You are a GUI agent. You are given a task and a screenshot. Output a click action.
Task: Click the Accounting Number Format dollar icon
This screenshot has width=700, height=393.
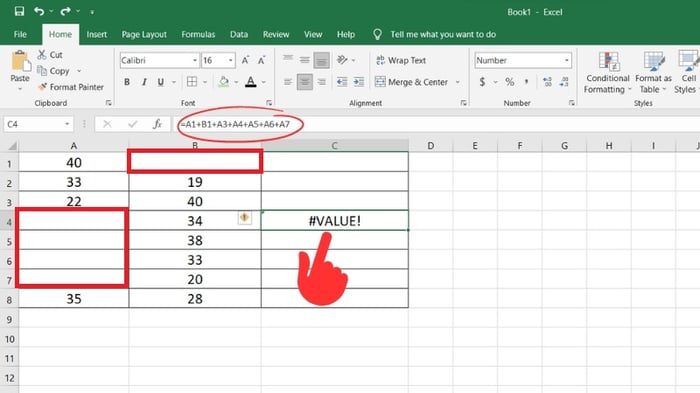(x=482, y=82)
